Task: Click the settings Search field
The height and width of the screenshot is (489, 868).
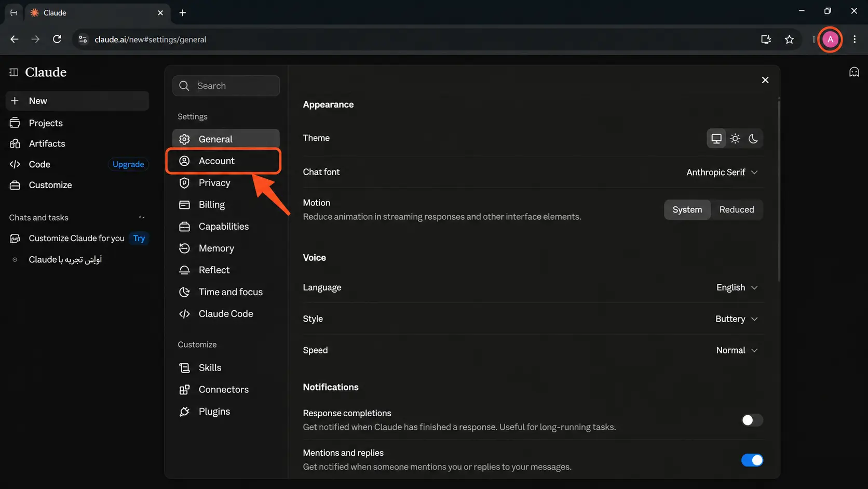Action: point(226,86)
